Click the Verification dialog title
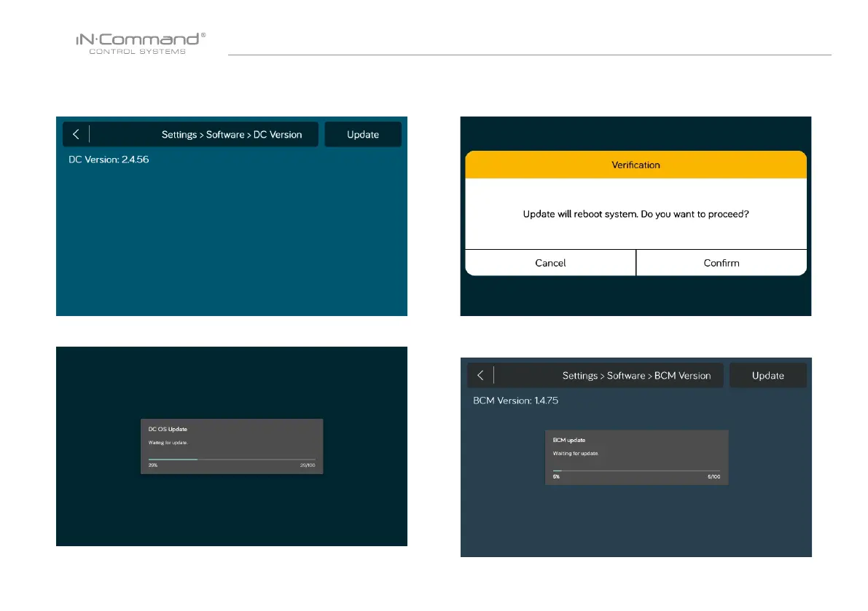The image size is (868, 611). (x=636, y=165)
